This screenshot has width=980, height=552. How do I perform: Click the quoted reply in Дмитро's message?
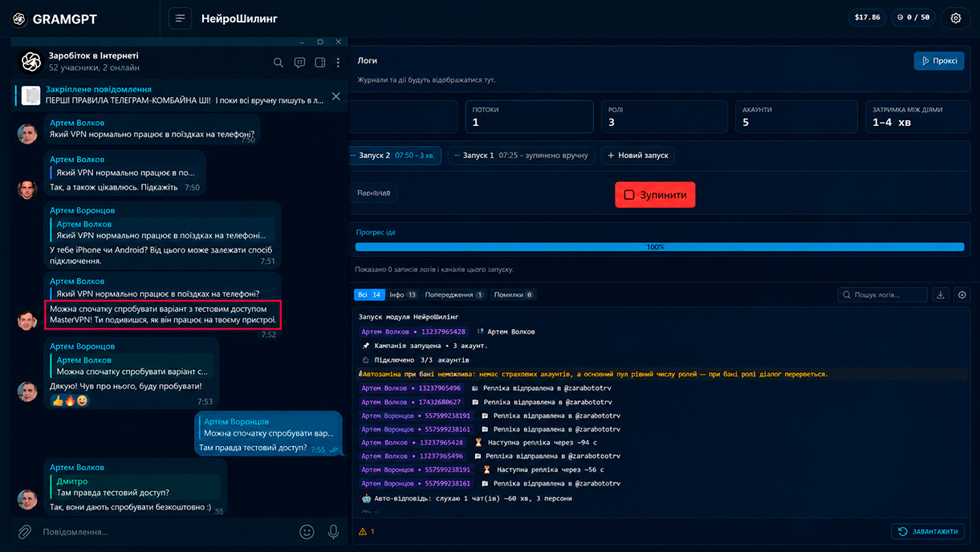[x=135, y=487]
